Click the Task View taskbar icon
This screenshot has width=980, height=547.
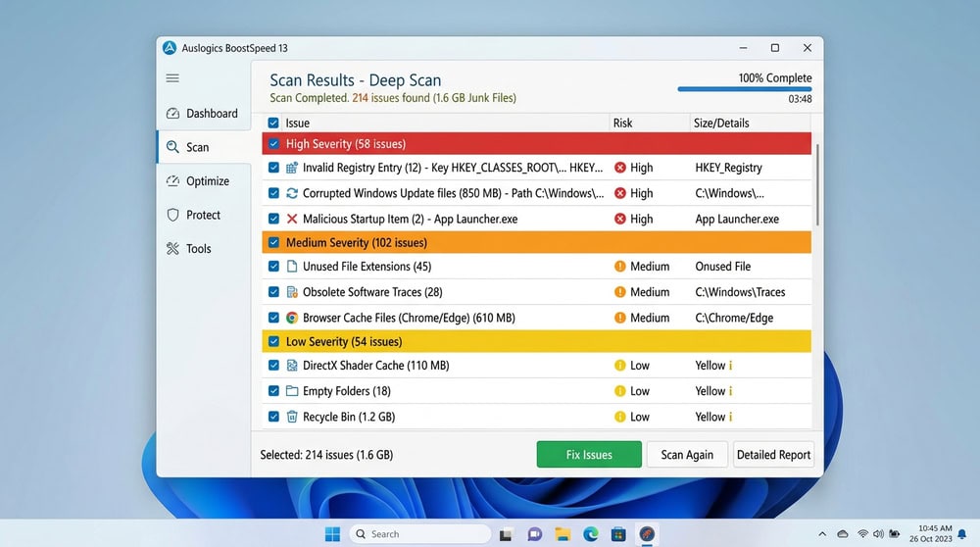(x=506, y=534)
